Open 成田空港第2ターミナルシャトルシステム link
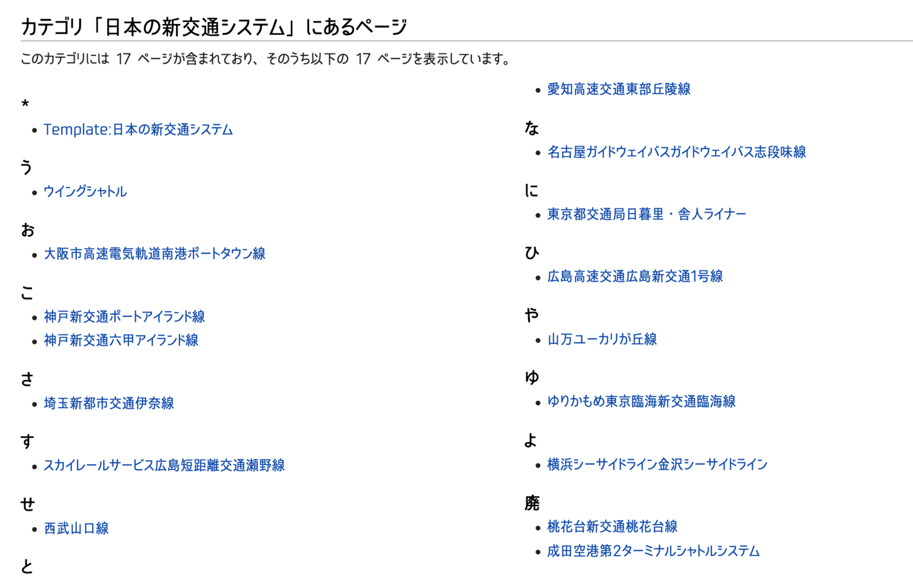Screen dimensions: 913x588 pos(654,551)
